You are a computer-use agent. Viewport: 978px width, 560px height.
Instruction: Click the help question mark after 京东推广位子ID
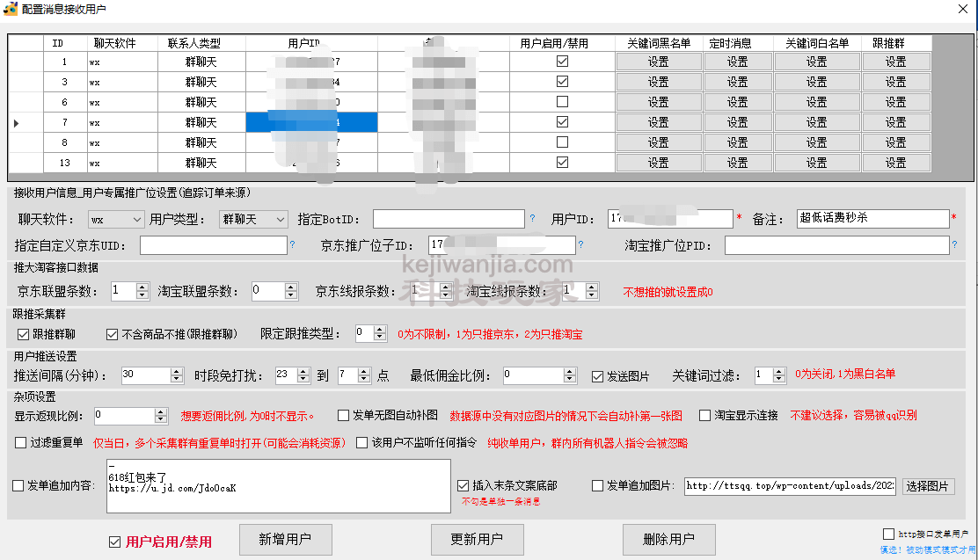[580, 244]
